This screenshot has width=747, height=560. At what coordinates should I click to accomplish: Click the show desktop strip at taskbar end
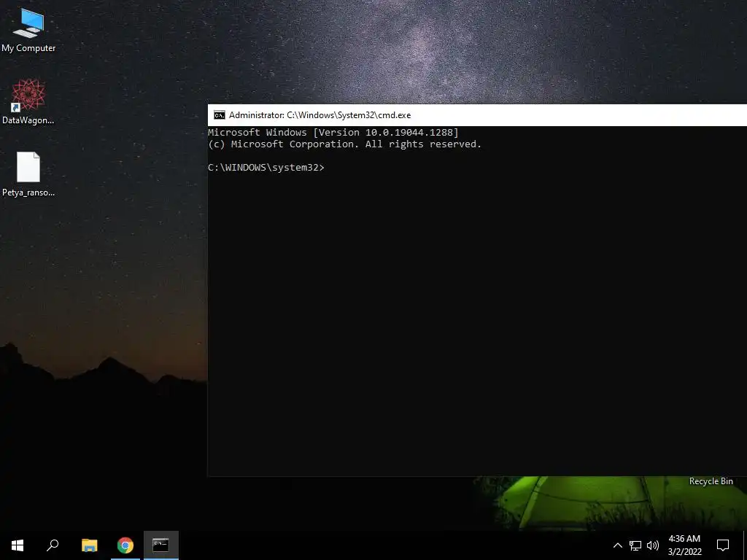[x=745, y=545]
